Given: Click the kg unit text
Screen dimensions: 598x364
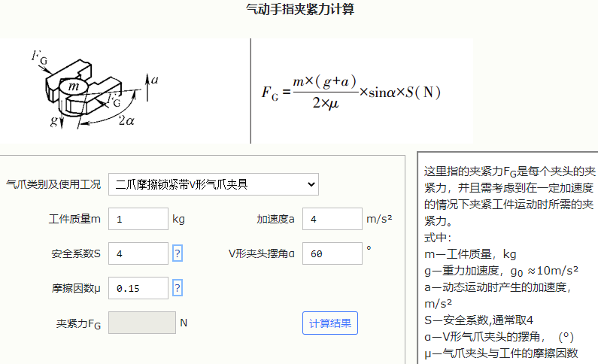Looking at the screenshot, I should [178, 219].
